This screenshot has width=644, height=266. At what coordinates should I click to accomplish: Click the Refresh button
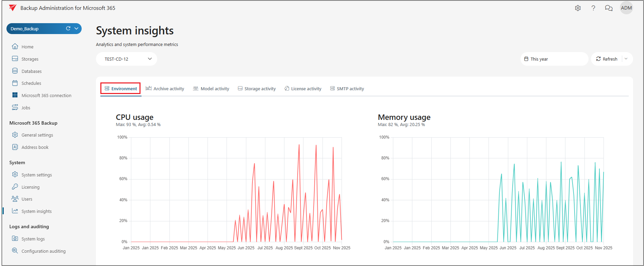tap(607, 59)
